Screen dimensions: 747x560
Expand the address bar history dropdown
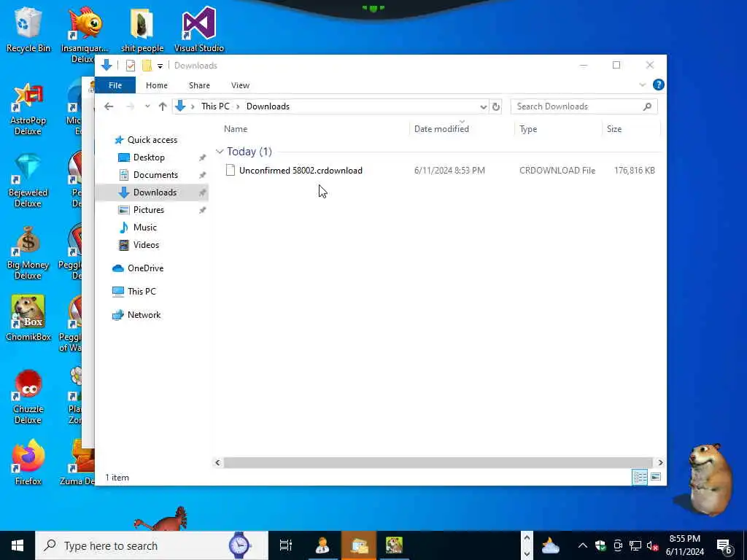(483, 106)
